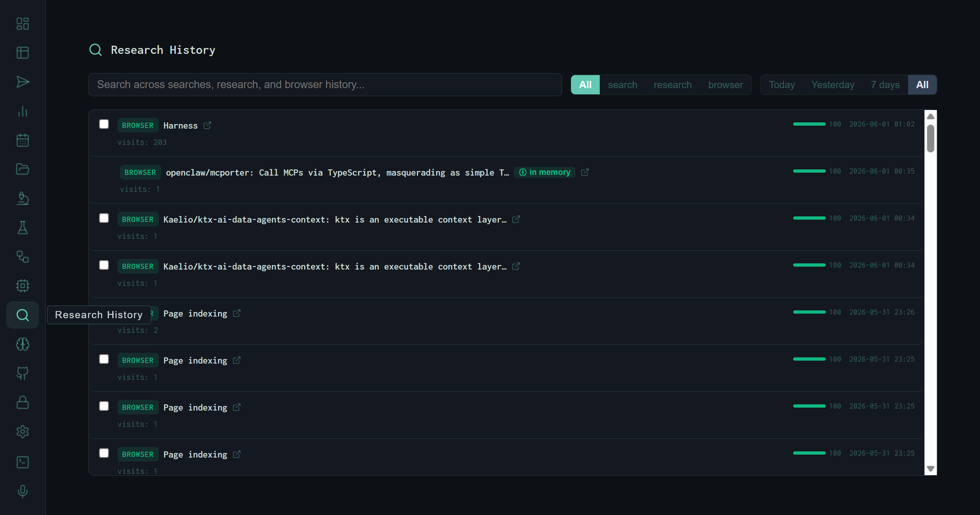Image resolution: width=980 pixels, height=515 pixels.
Task: Open external link icon after in memory badge
Action: (x=585, y=173)
